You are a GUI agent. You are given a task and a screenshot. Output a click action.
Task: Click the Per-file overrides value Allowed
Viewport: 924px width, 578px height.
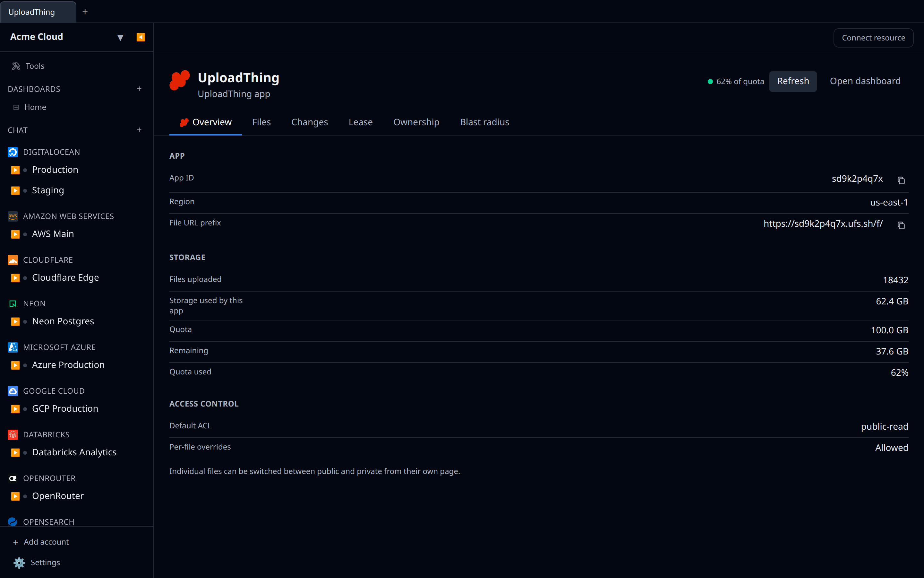(892, 448)
